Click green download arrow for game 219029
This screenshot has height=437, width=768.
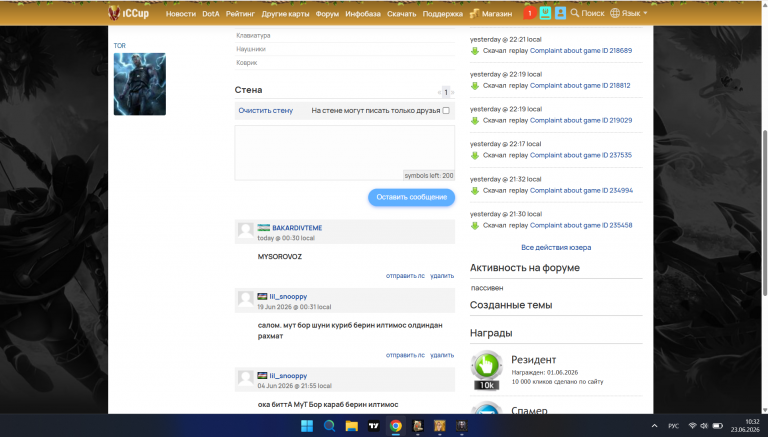pyautogui.click(x=475, y=121)
